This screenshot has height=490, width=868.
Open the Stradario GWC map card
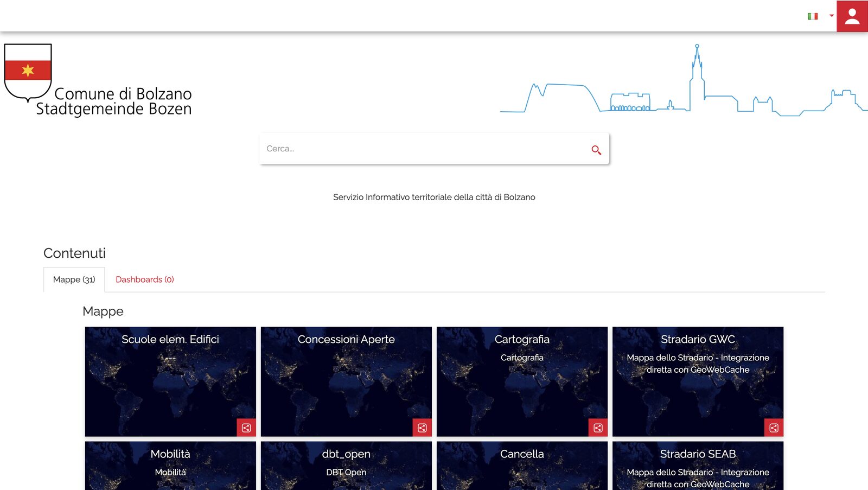coord(698,381)
